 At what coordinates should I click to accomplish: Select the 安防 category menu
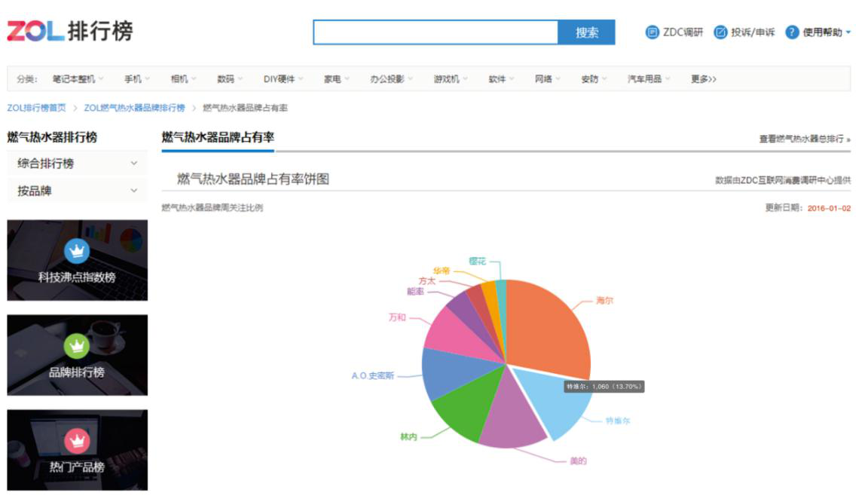tap(594, 79)
